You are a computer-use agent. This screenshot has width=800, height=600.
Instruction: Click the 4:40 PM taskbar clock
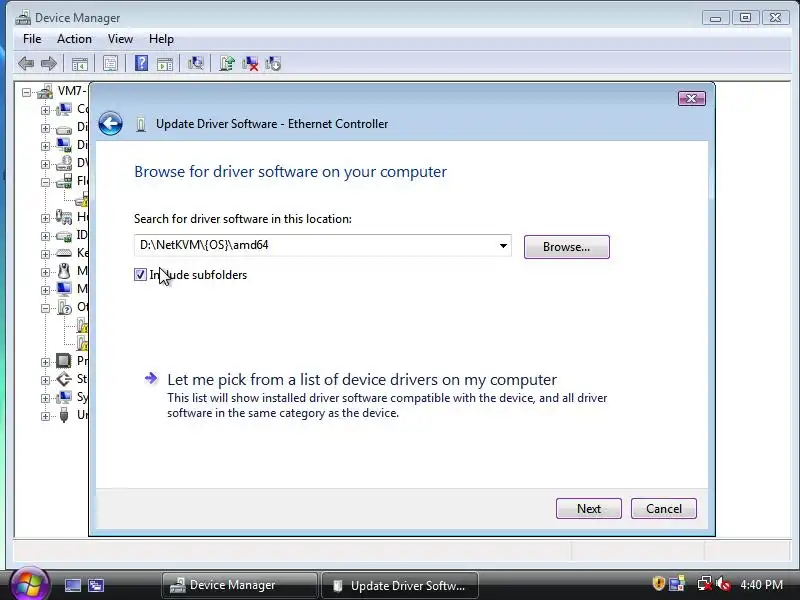pos(761,584)
